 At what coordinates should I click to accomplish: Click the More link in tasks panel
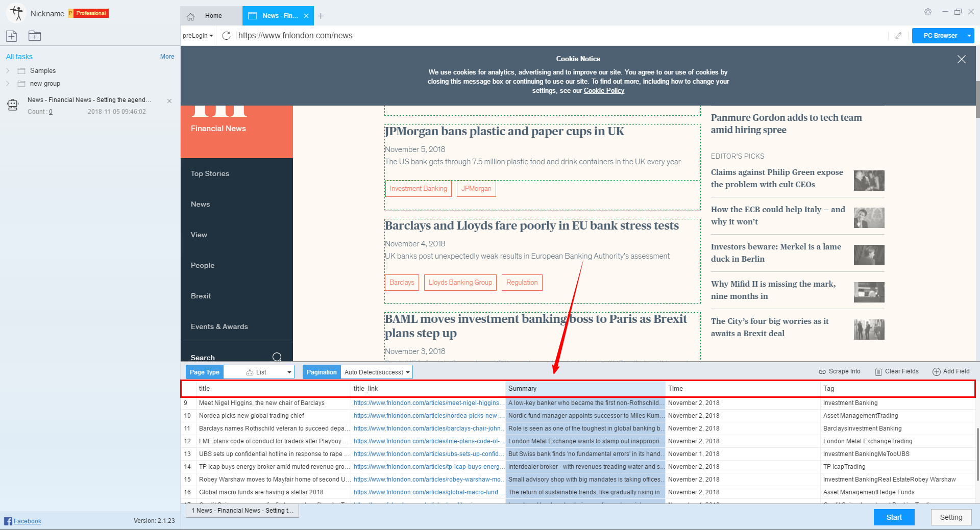click(x=167, y=57)
